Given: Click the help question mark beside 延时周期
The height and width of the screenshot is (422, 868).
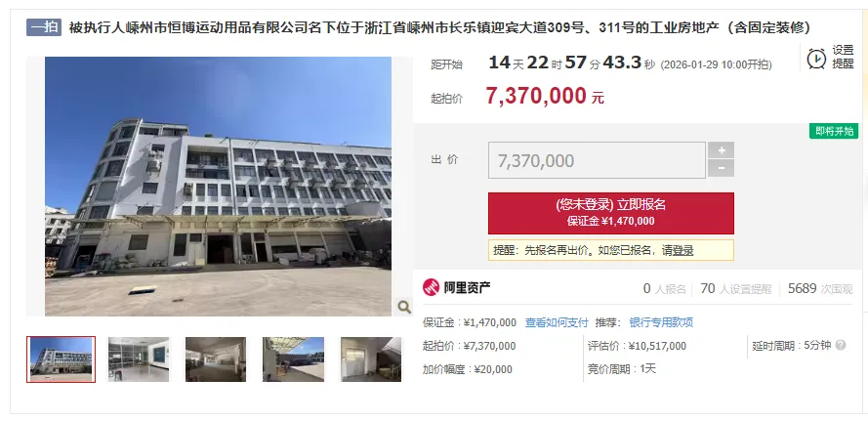Looking at the screenshot, I should click(x=841, y=345).
